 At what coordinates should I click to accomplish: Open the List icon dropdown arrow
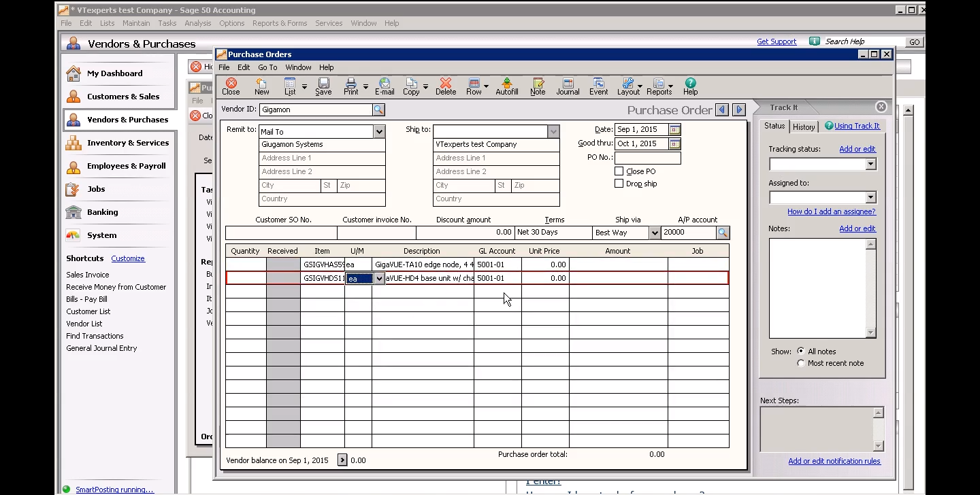click(304, 87)
